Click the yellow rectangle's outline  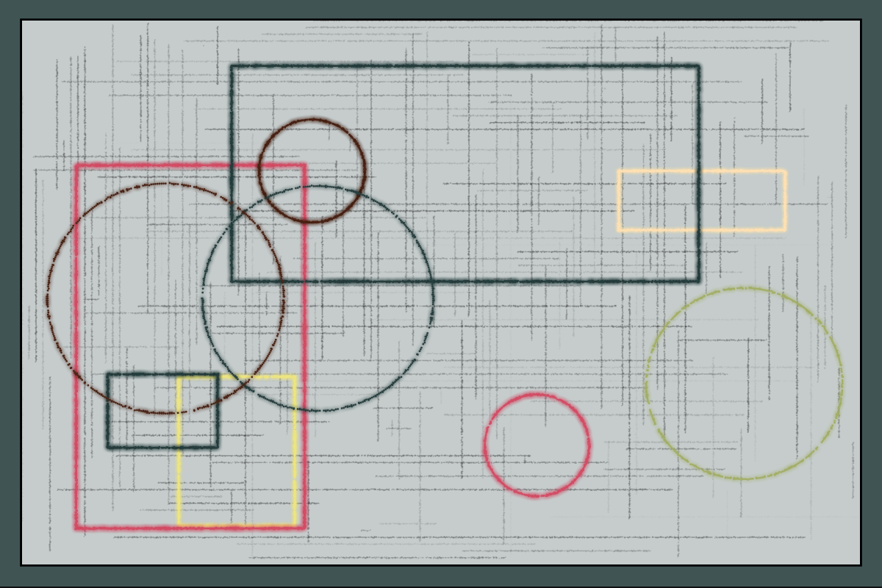237,525
